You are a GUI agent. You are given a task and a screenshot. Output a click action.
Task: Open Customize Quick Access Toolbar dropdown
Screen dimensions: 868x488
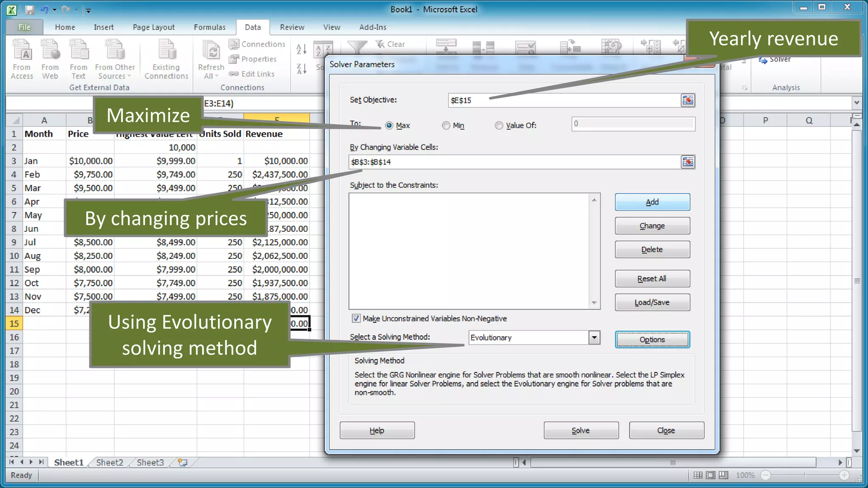(x=88, y=10)
